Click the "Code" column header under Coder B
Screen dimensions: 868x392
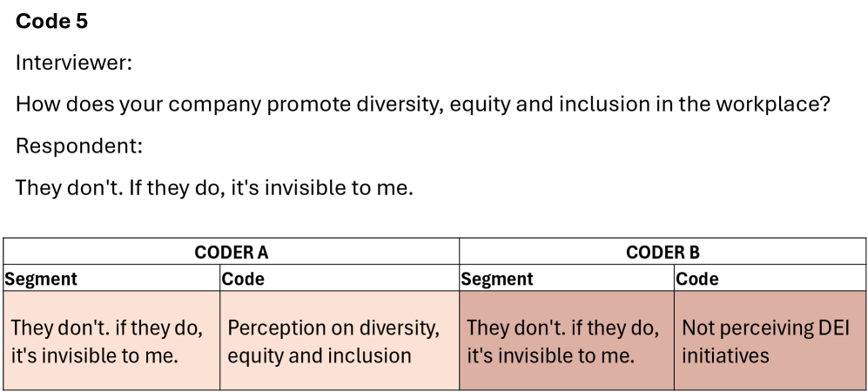(698, 280)
